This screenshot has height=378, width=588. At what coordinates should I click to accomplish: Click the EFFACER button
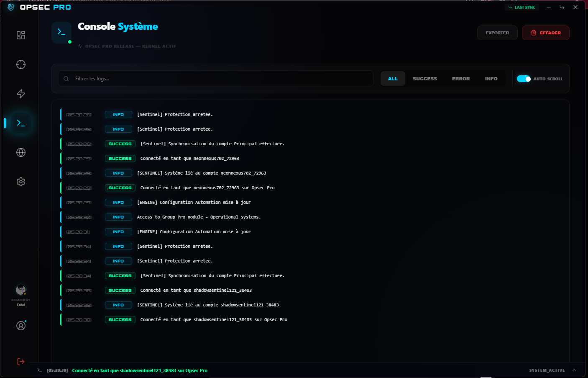click(546, 33)
